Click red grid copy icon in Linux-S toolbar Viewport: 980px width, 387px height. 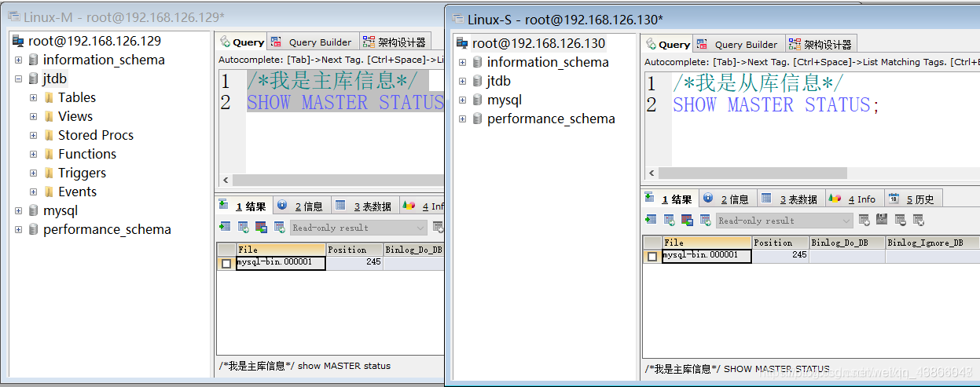[687, 221]
